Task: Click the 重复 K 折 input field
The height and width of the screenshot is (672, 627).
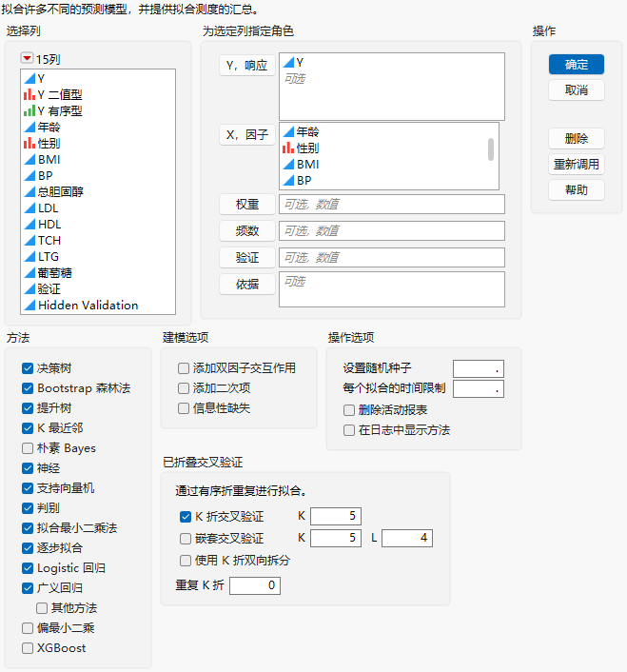Action: pyautogui.click(x=255, y=585)
